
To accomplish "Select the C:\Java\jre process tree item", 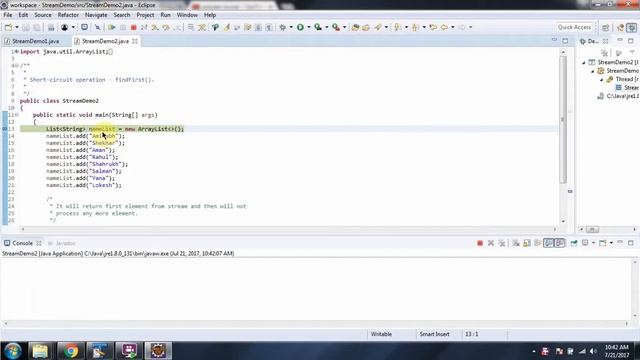I will (618, 96).
